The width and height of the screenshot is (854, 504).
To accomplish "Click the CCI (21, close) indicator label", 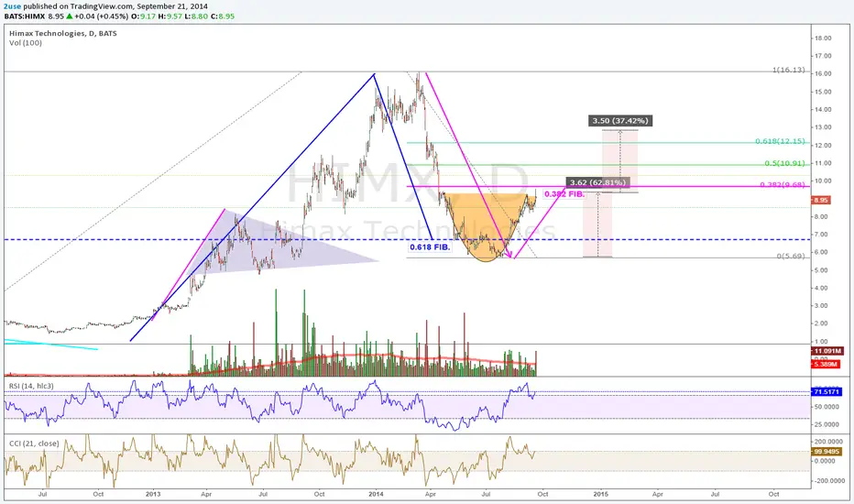I will pyautogui.click(x=34, y=444).
